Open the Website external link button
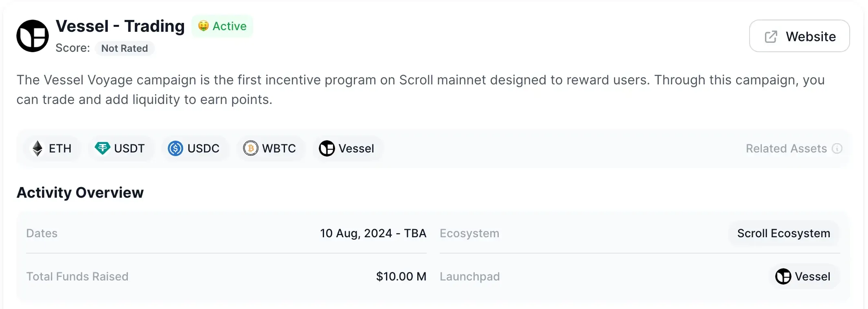Viewport: 868px width, 309px height. [x=799, y=36]
